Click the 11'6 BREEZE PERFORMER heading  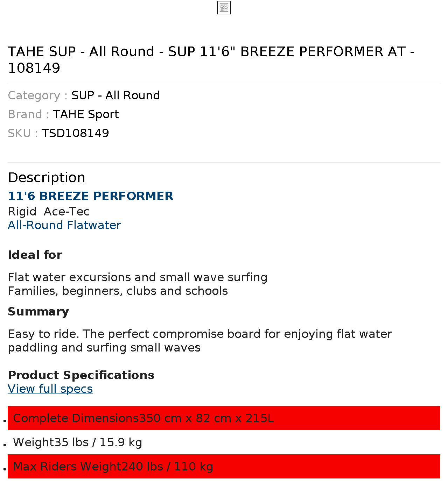[x=91, y=196]
